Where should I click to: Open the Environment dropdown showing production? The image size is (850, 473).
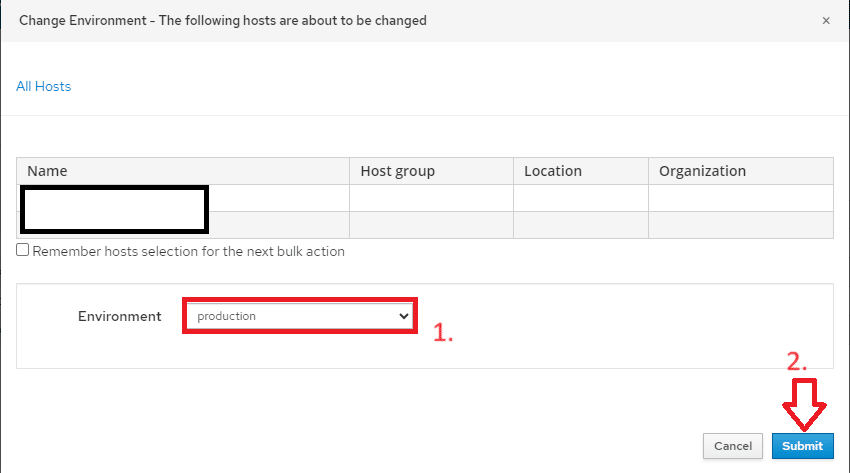[x=299, y=316]
